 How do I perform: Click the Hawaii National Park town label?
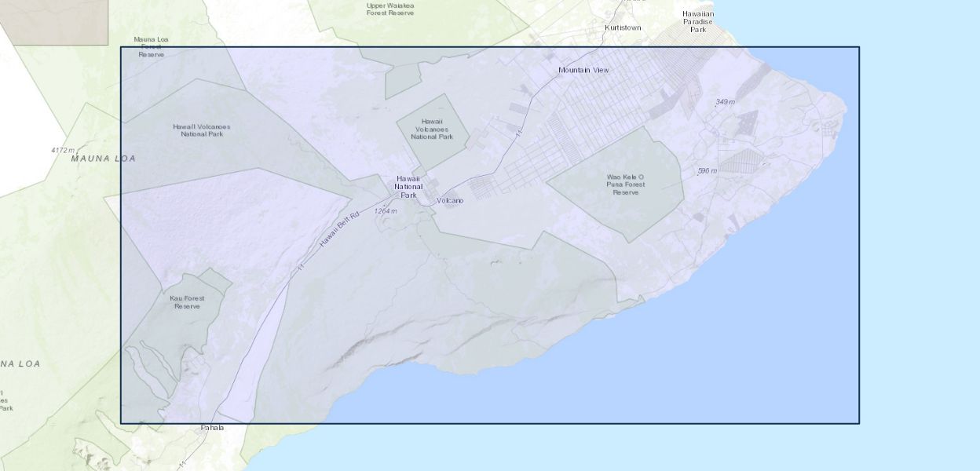click(408, 187)
